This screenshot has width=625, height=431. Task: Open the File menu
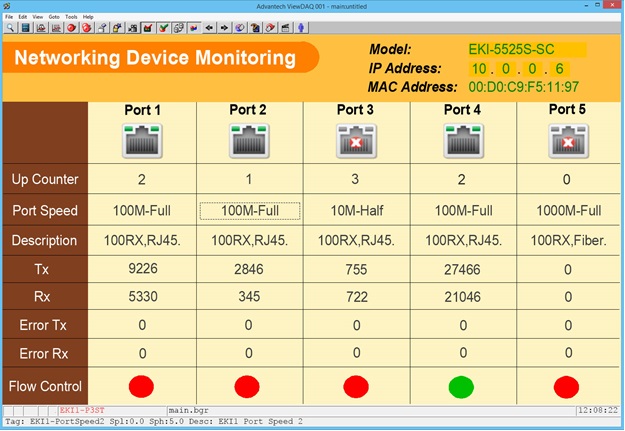point(9,17)
